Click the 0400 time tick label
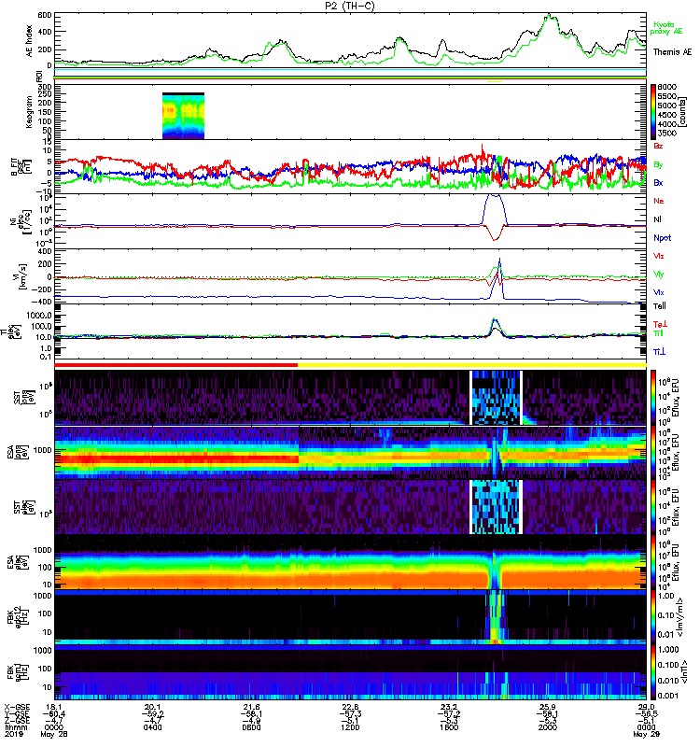Screen dimensions: 700x747 click(x=152, y=727)
